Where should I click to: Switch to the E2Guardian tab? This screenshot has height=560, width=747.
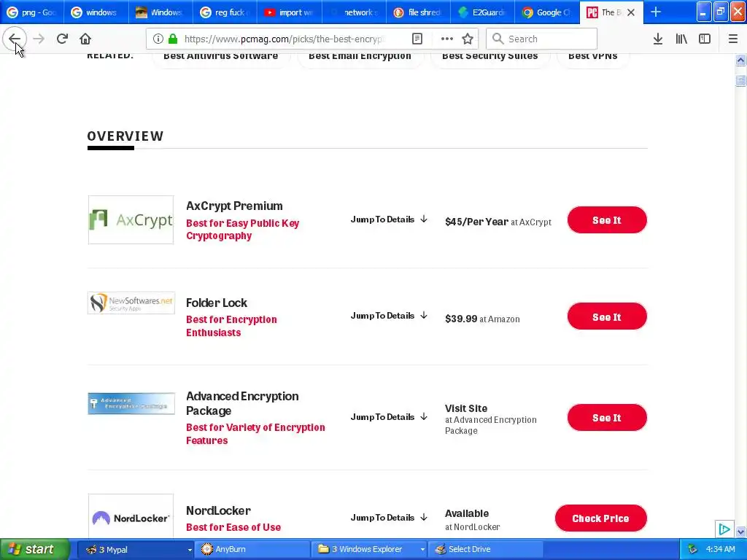coord(482,12)
